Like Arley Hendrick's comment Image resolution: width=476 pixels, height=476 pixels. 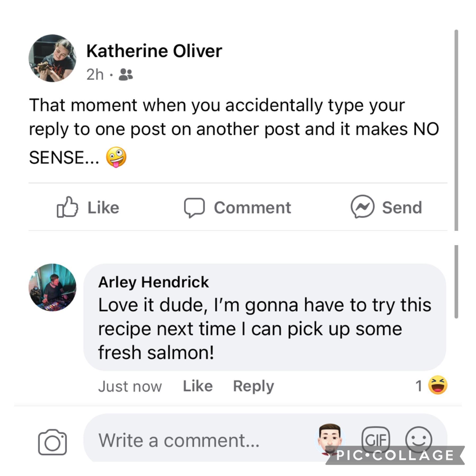click(x=198, y=386)
